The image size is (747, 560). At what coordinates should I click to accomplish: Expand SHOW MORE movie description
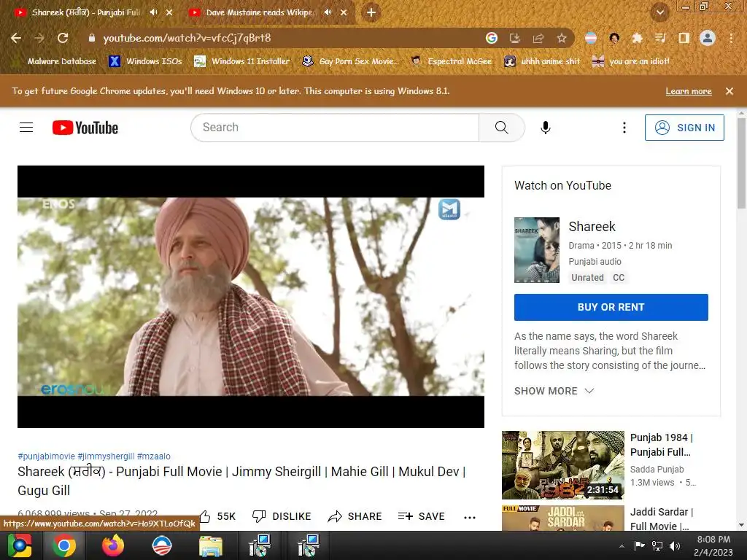click(x=554, y=391)
